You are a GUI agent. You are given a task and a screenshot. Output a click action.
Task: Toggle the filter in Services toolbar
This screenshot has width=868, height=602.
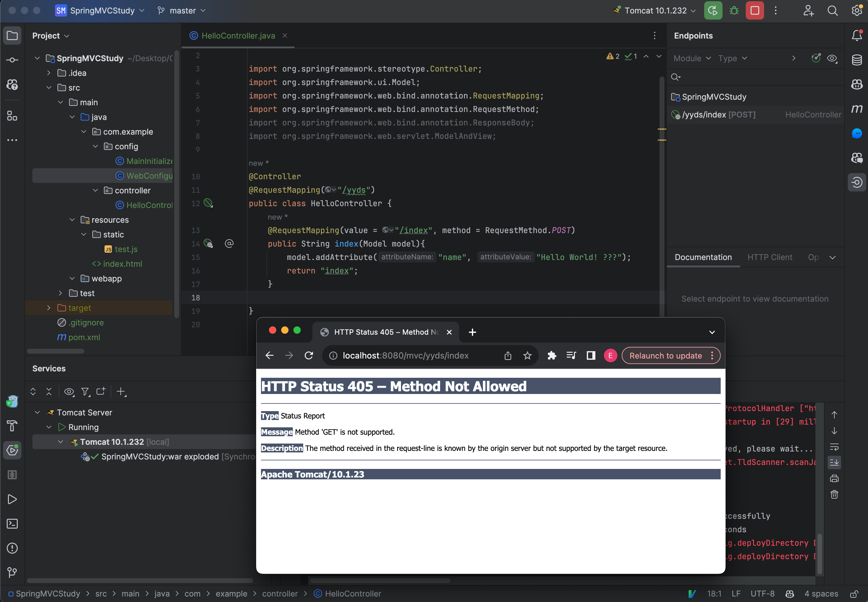tap(85, 392)
